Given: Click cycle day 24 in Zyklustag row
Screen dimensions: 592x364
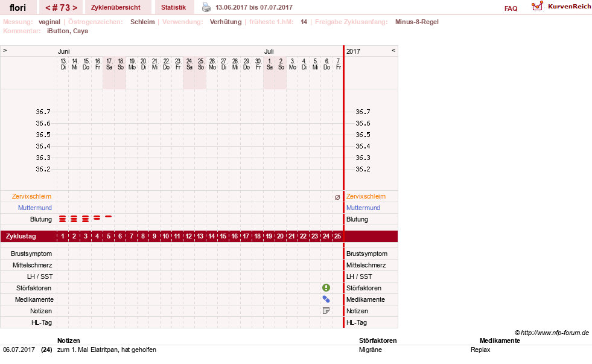Looking at the screenshot, I should (326, 237).
